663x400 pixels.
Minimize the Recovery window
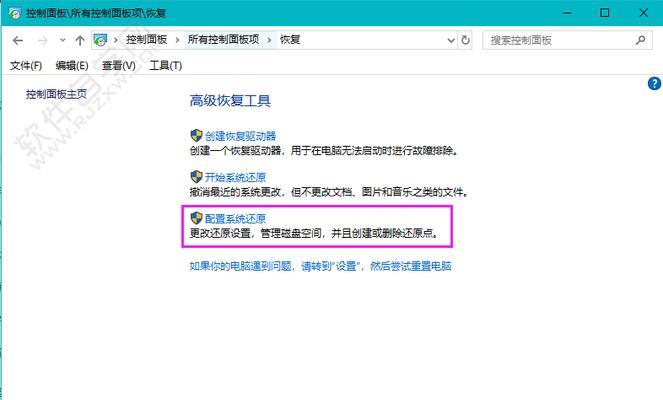pos(567,13)
